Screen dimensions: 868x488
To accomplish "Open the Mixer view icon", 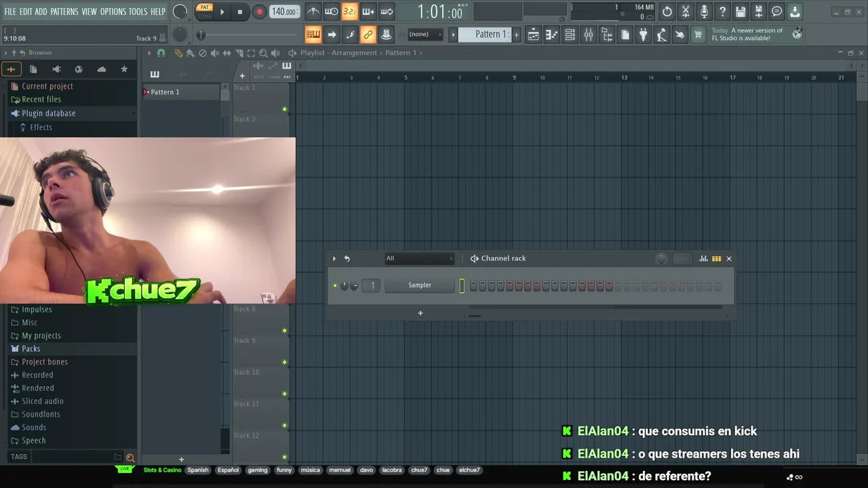I will point(589,35).
